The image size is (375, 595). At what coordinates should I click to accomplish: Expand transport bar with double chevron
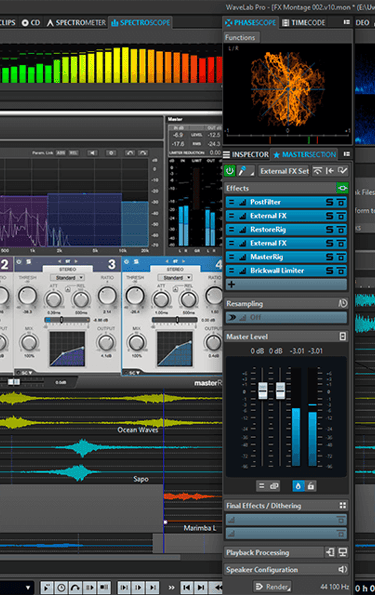pyautogui.click(x=172, y=588)
